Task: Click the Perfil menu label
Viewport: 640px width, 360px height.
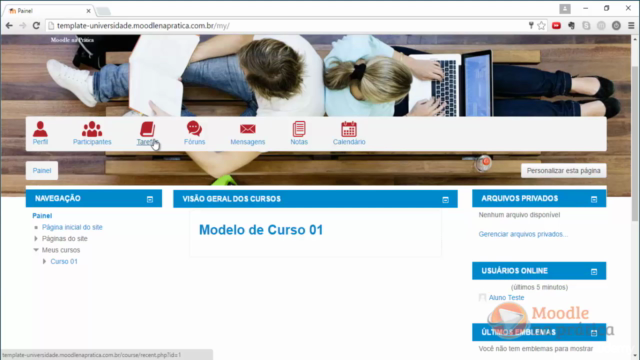Action: tap(40, 142)
